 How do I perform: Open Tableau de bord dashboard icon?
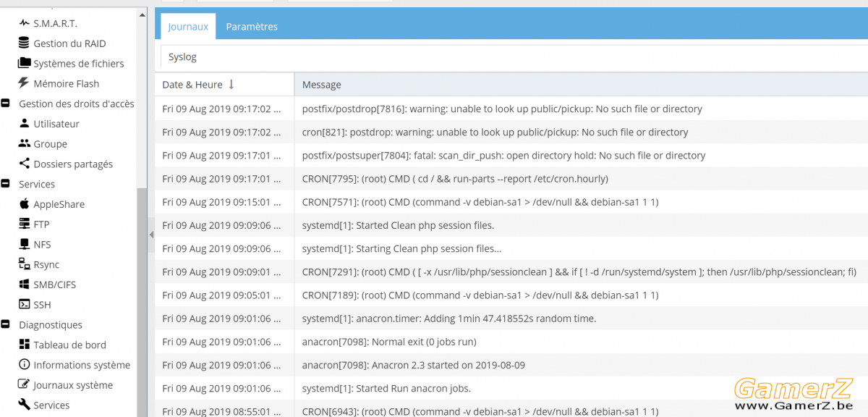point(24,345)
